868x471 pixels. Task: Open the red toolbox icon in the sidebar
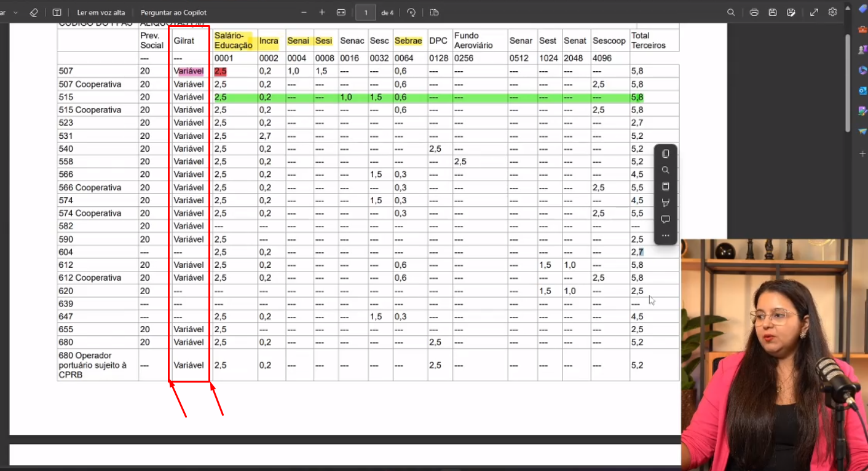862,29
